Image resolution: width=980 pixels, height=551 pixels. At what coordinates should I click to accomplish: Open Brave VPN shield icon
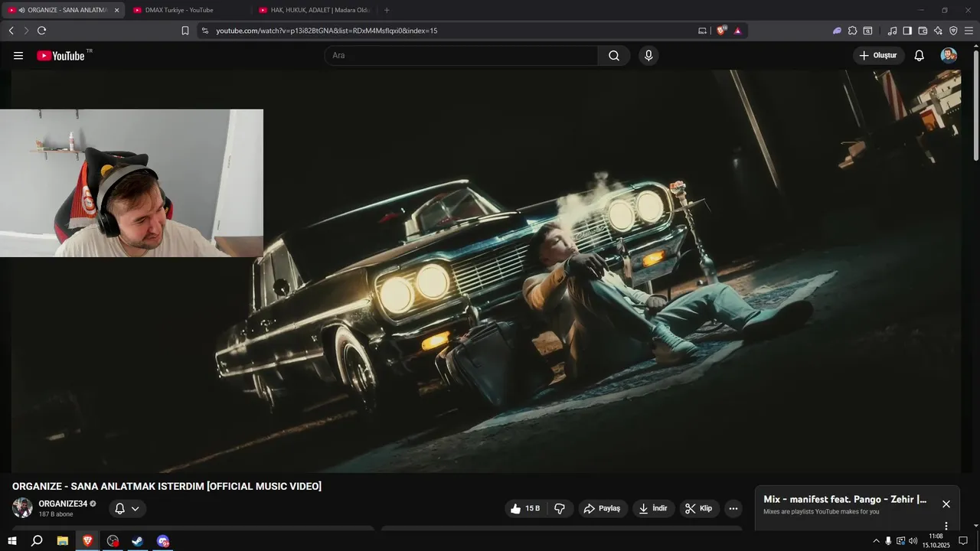pos(953,31)
